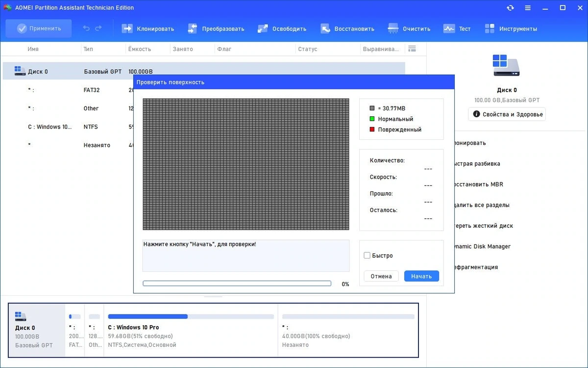Open the Освободить toolbar menu

click(x=282, y=28)
